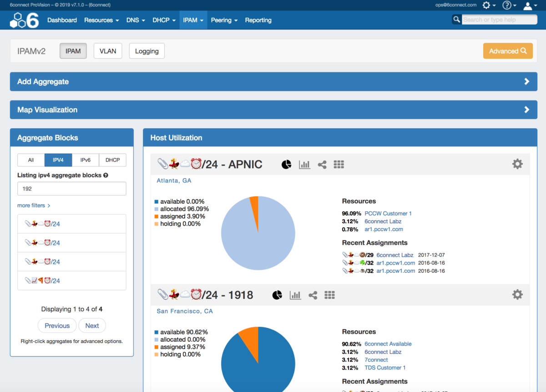Open the ar1.pccw1.com link at 0.78%
Screen dimensions: 546x392
click(x=384, y=229)
